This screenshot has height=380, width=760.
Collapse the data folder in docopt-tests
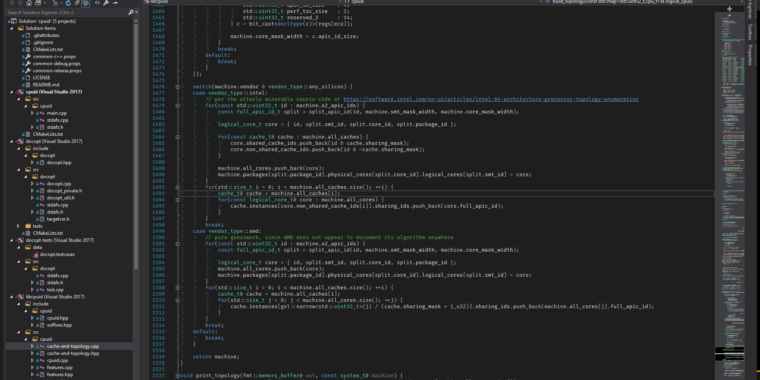point(19,247)
